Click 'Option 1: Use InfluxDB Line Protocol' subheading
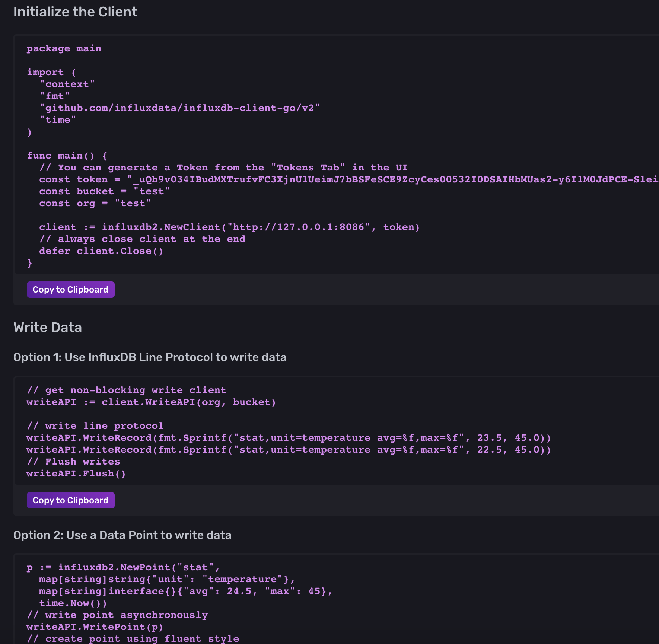The height and width of the screenshot is (644, 659). pyautogui.click(x=150, y=357)
